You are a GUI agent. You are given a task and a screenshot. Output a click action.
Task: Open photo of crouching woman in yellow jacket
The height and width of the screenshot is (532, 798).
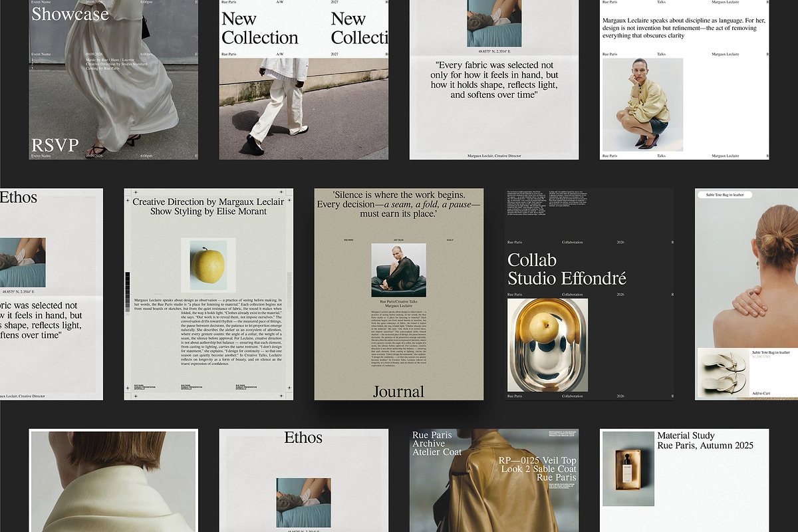pos(642,105)
